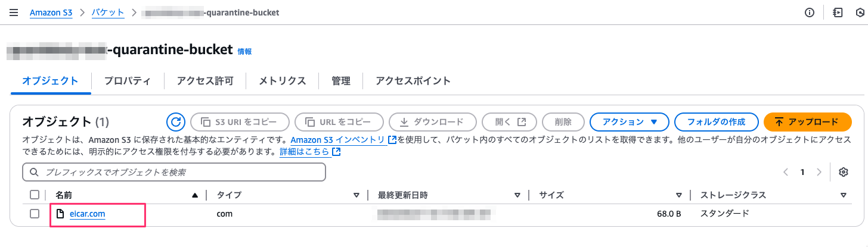Click the info circle icon in header
Screen dimensions: 868x247
(809, 12)
